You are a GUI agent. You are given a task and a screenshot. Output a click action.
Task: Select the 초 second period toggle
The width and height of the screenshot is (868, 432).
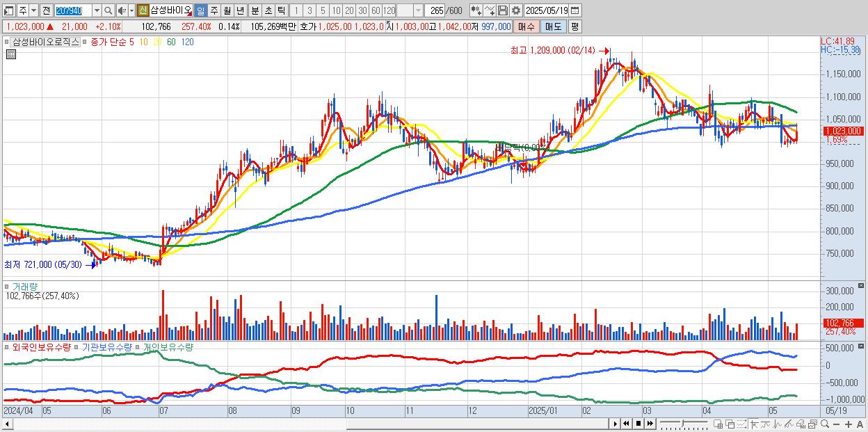pos(268,10)
